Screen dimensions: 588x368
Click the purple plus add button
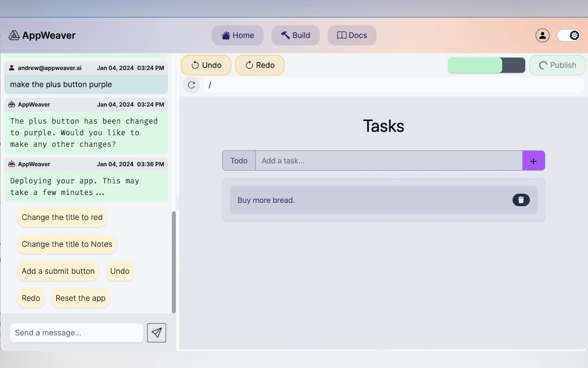coord(533,161)
